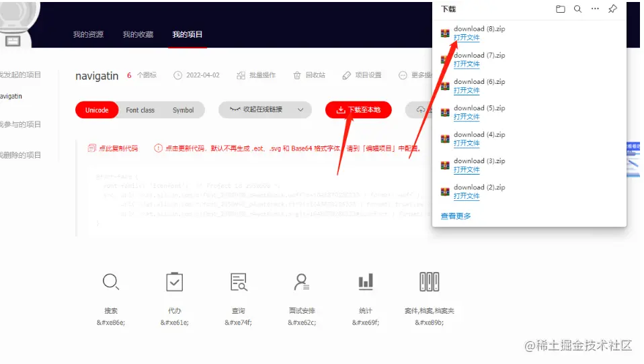
Task: Select the 查询 document search icon
Action: pyautogui.click(x=239, y=282)
